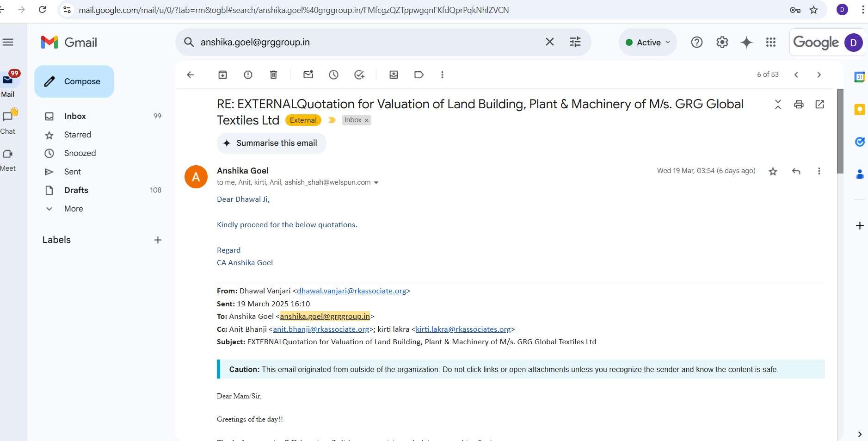Compose a new email
This screenshot has height=441, width=868.
[74, 81]
